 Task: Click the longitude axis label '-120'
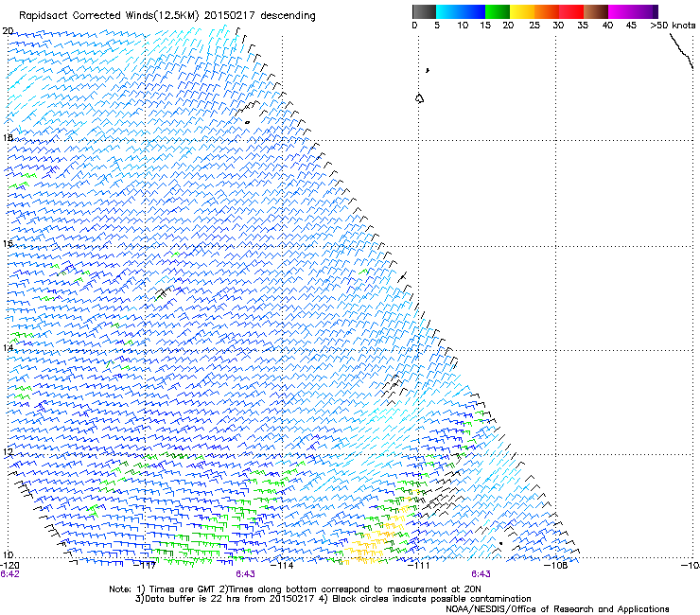click(x=9, y=566)
